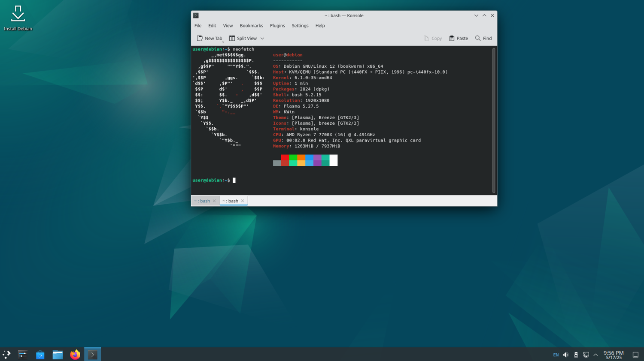
Task: Open System Settings from the taskbar
Action: (22, 354)
